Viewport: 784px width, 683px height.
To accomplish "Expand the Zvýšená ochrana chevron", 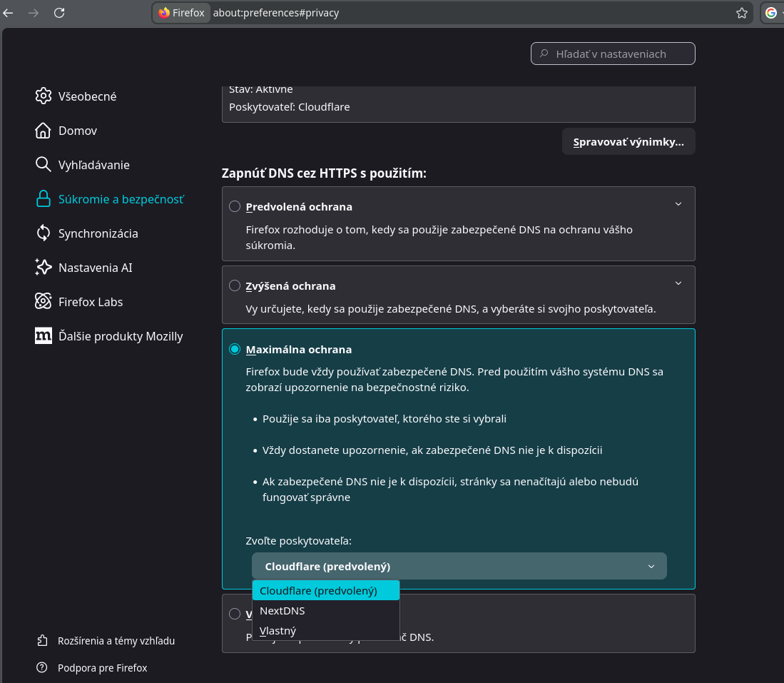I will pos(678,283).
